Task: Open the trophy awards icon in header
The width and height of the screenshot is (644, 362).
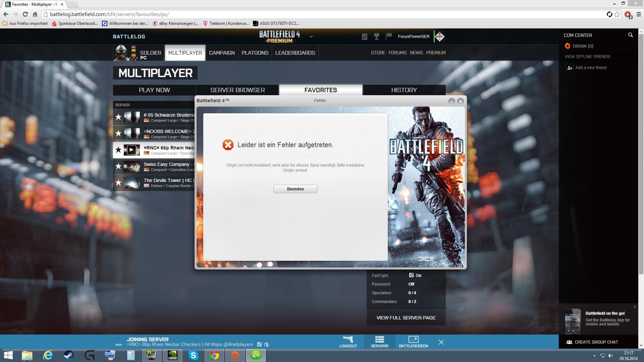Action: click(377, 36)
